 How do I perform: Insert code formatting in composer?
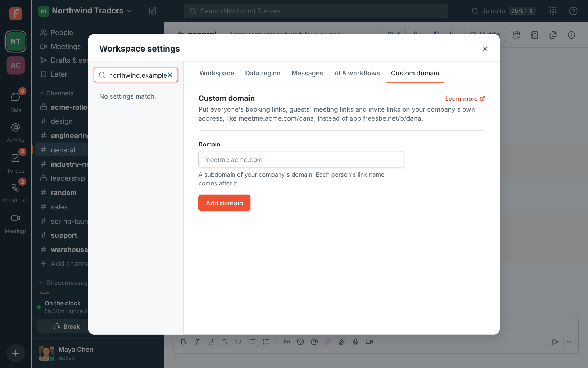pos(239,342)
